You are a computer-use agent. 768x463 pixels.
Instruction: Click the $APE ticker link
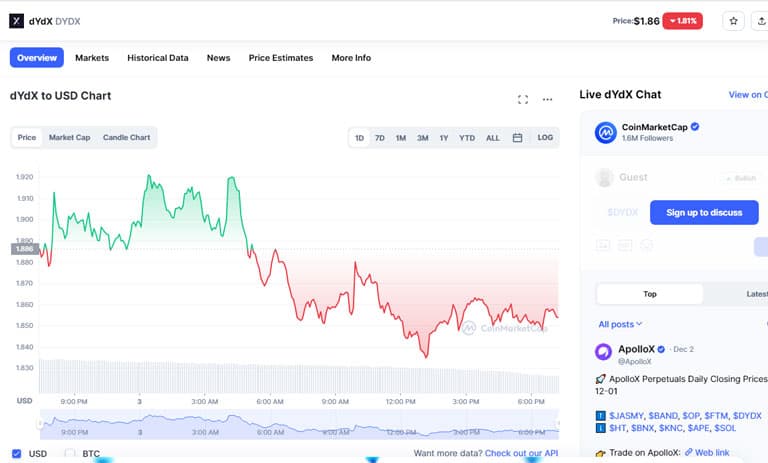[x=699, y=428]
